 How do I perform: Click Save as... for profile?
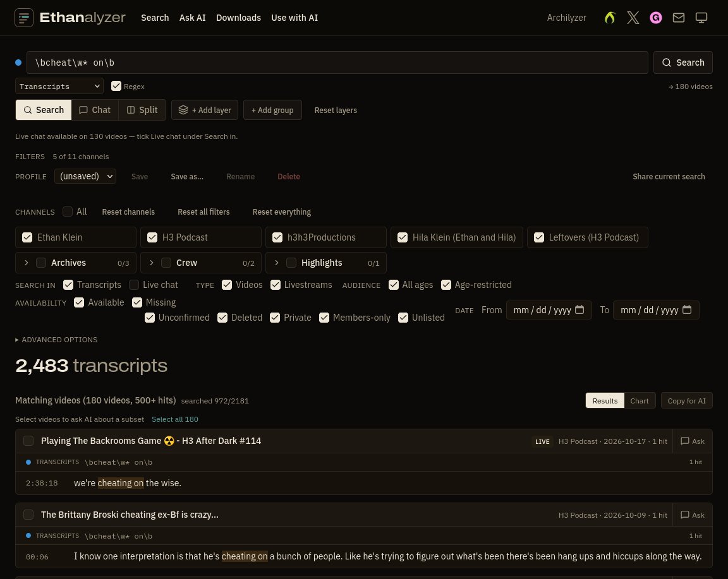187,176
